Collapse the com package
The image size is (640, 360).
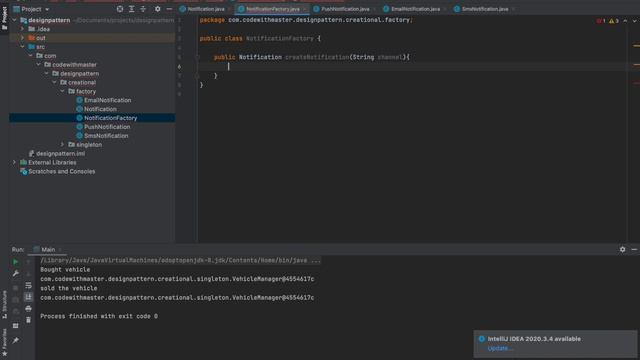31,56
